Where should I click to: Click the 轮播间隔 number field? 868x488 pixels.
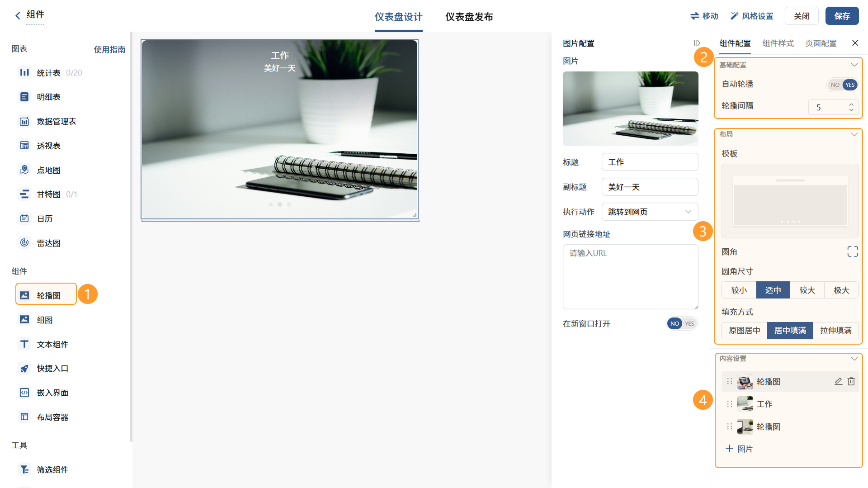coord(833,107)
